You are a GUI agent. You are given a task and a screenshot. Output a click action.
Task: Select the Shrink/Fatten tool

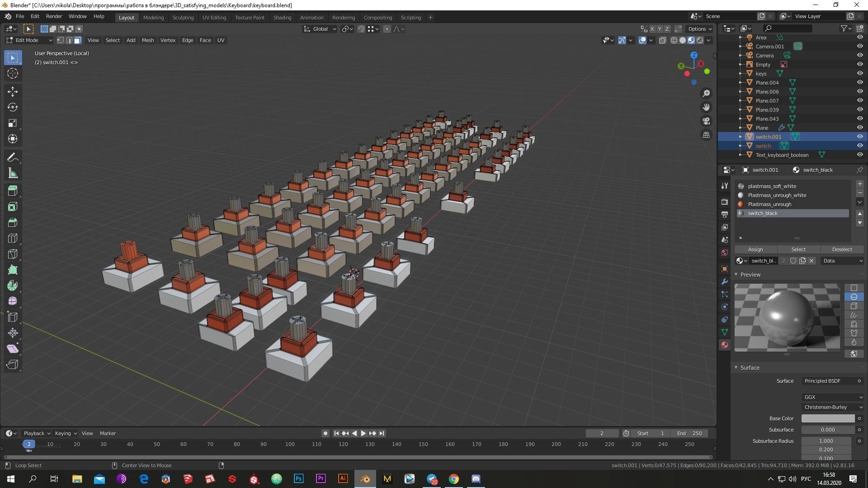click(x=13, y=333)
